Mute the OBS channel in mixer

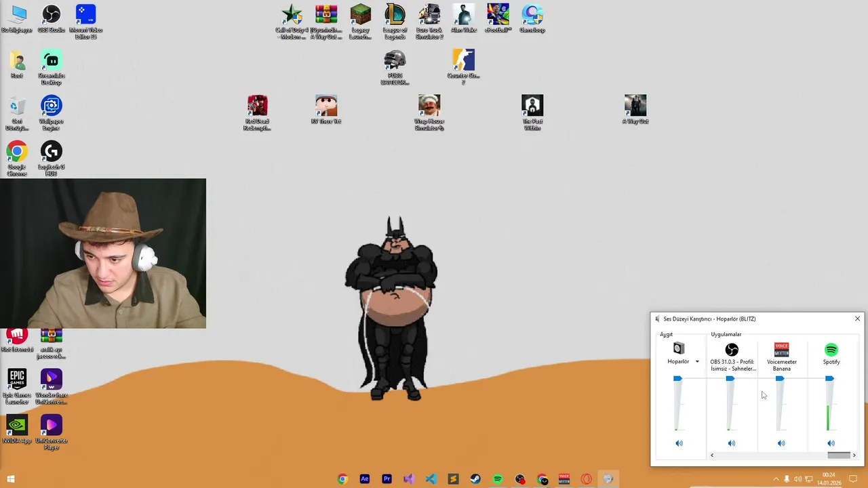point(731,443)
